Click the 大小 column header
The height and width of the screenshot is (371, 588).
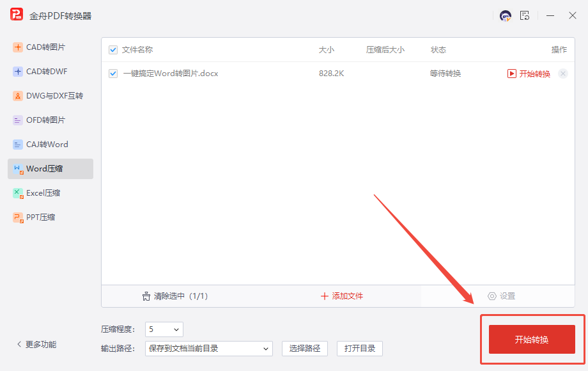(x=326, y=50)
